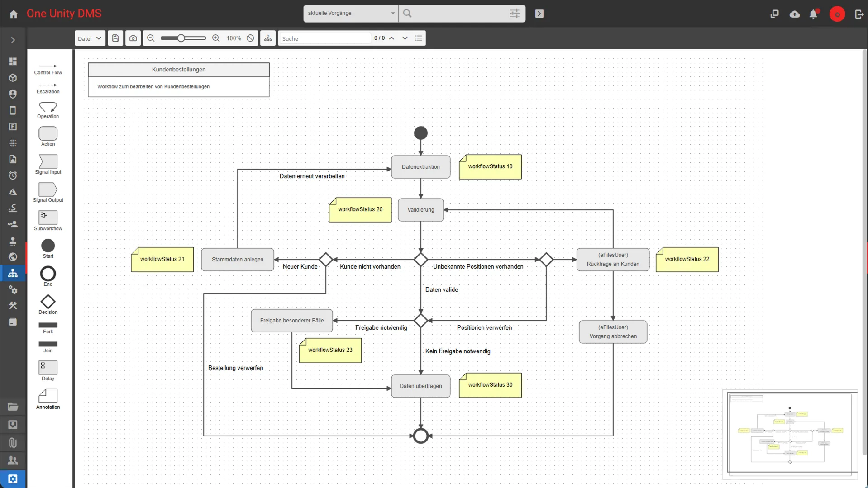Open the shield sidebar icon
The width and height of the screenshot is (868, 488).
point(13,94)
